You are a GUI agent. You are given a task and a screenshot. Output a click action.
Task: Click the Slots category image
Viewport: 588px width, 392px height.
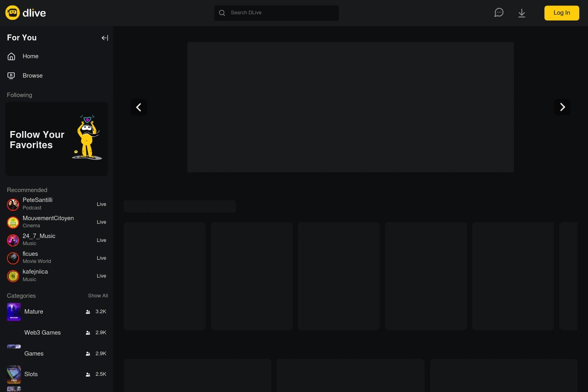pos(14,374)
